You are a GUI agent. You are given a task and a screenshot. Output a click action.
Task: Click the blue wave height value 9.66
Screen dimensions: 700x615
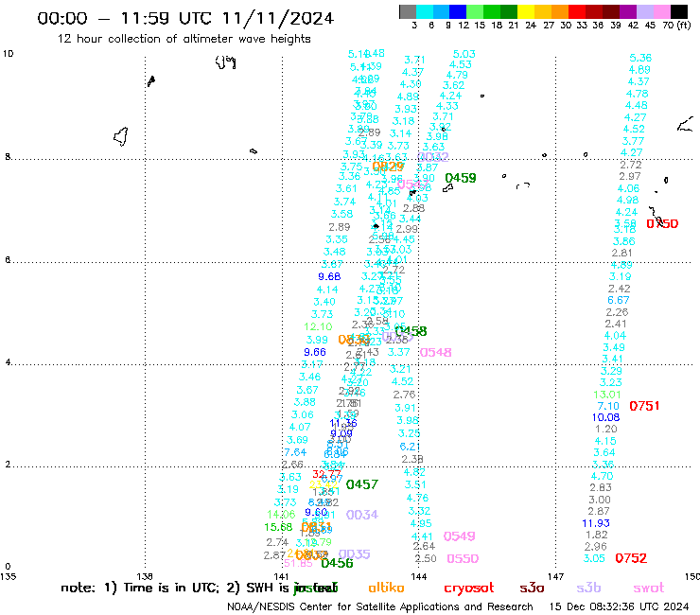click(315, 352)
